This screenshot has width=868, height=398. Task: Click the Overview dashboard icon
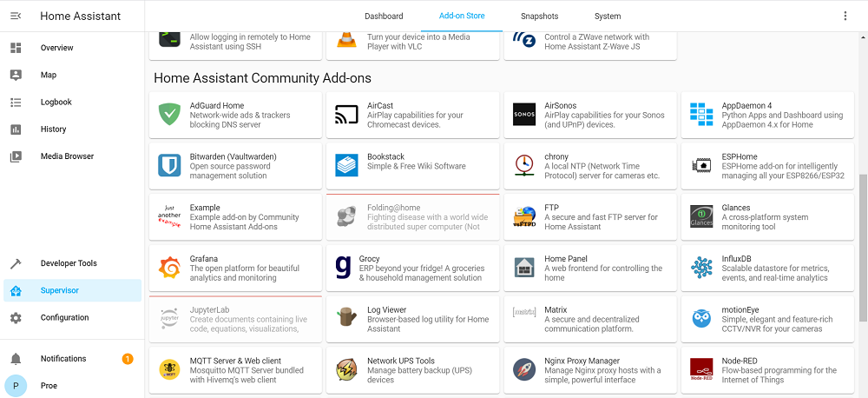16,48
